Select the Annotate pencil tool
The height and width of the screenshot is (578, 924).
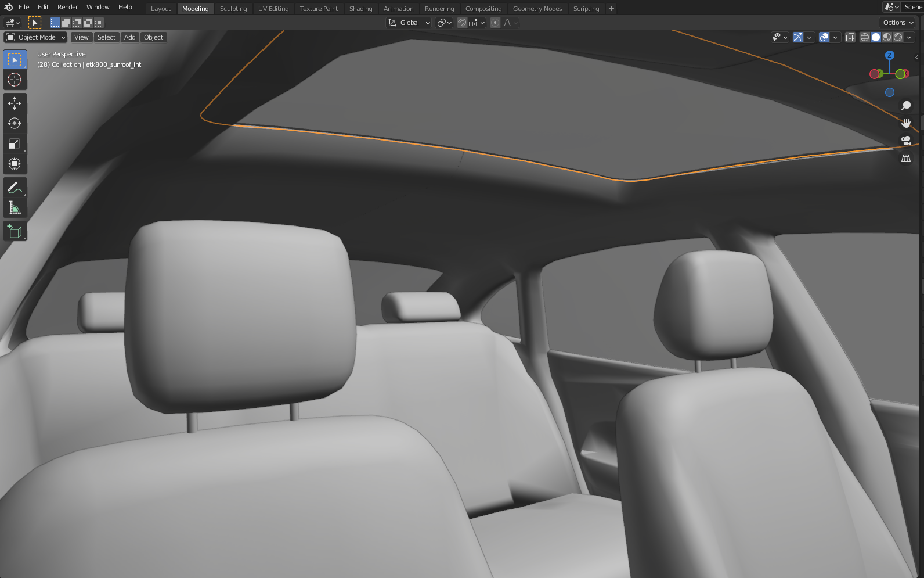click(x=15, y=188)
